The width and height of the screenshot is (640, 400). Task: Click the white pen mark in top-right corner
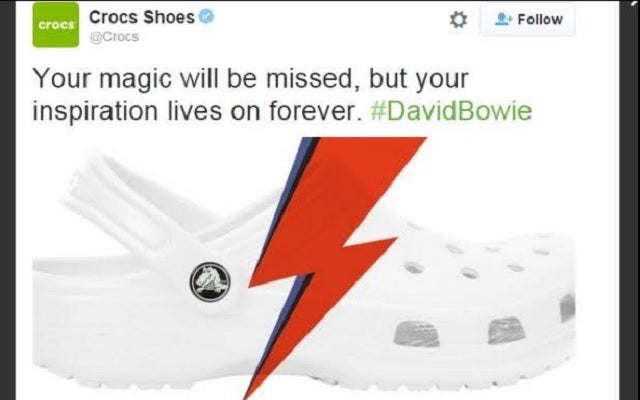coord(635,3)
